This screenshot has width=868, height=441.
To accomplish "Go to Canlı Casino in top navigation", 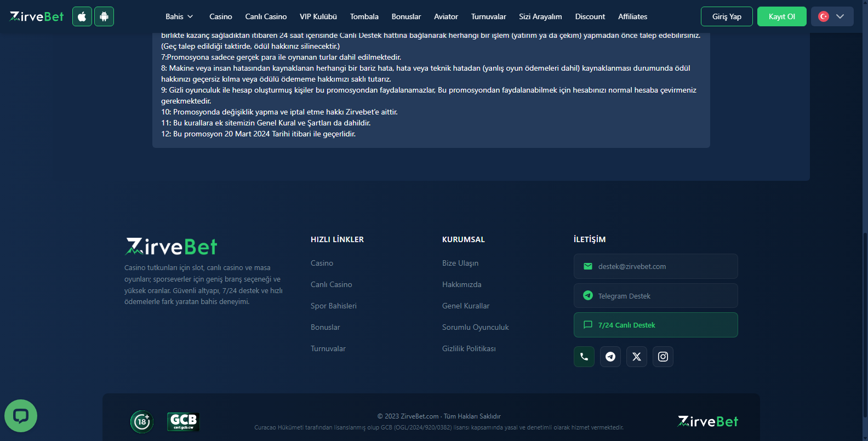I will (x=266, y=16).
